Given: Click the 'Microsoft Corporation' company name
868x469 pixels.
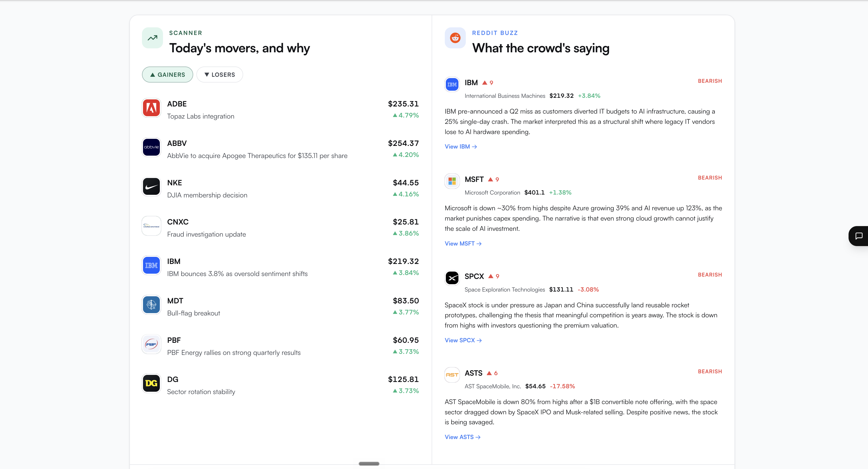Looking at the screenshot, I should point(492,193).
